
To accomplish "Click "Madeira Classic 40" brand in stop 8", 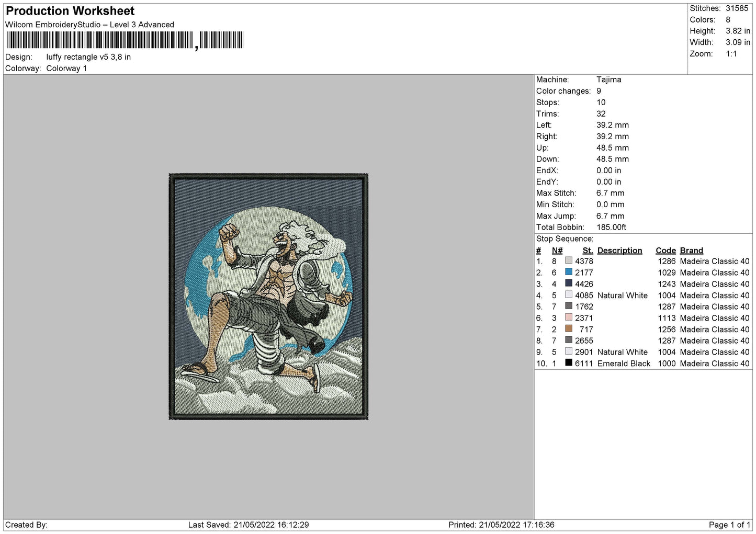I will coord(715,341).
